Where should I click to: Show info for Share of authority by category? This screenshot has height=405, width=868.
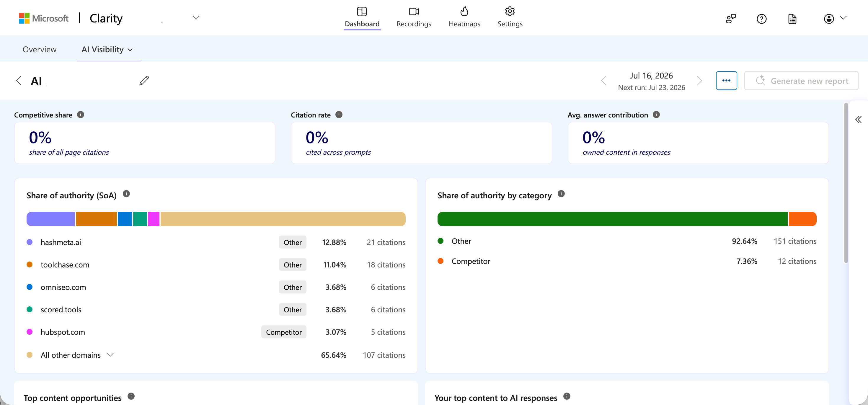[561, 194]
